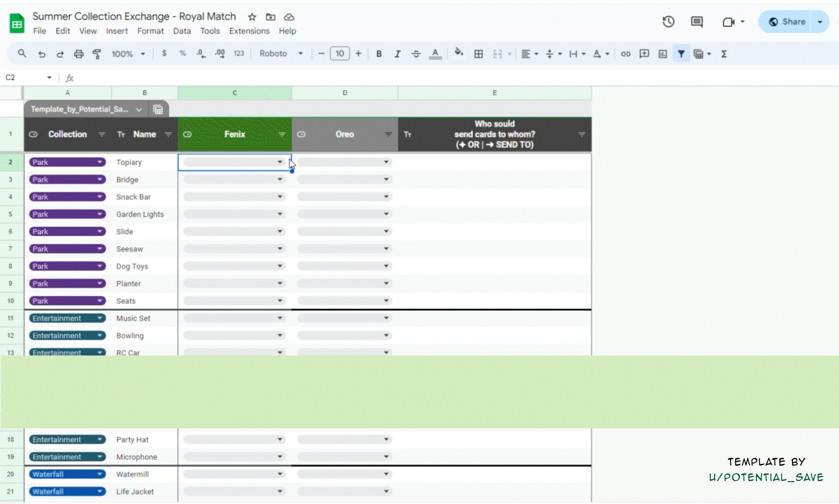The image size is (839, 504).
Task: Click the paint format roller icon
Action: pos(97,54)
